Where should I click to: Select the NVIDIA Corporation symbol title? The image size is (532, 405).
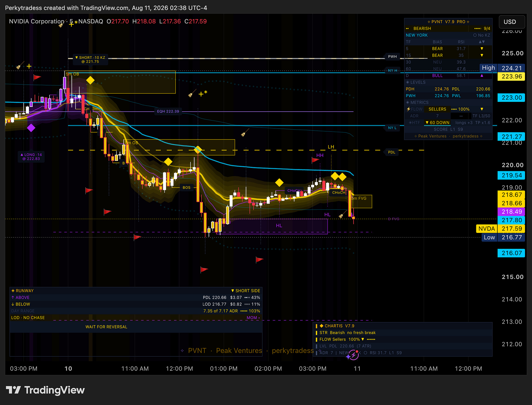(37, 21)
